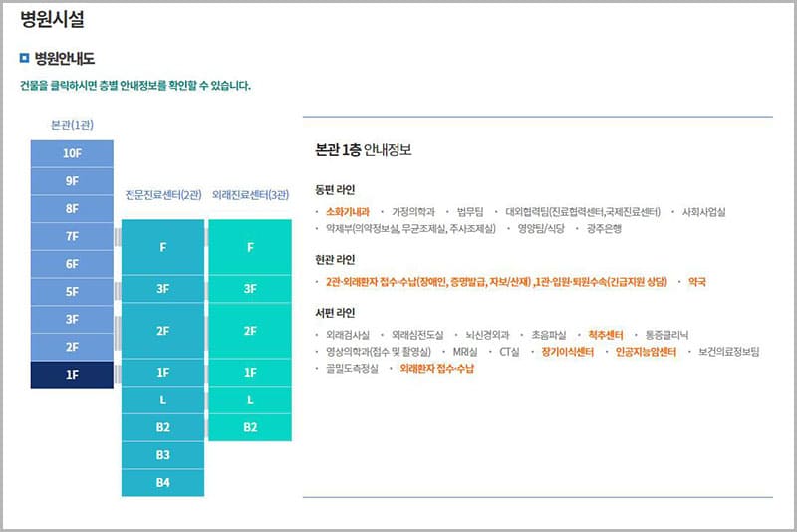Select 3F in 전문진료센터(2관) column

click(162, 289)
